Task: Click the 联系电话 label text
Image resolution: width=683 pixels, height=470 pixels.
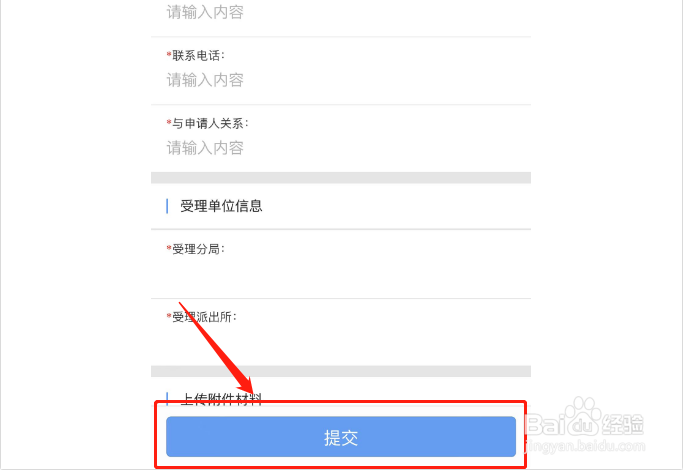Action: (x=195, y=54)
